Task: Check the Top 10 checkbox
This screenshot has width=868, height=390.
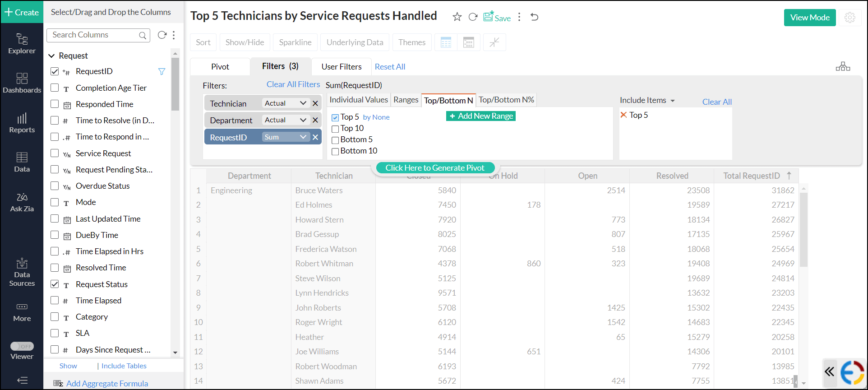Action: 335,129
